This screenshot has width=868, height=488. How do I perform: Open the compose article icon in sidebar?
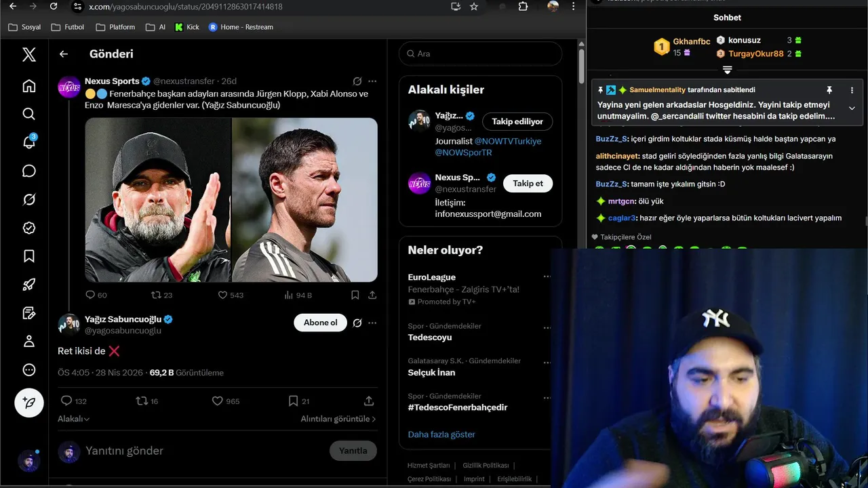click(28, 313)
